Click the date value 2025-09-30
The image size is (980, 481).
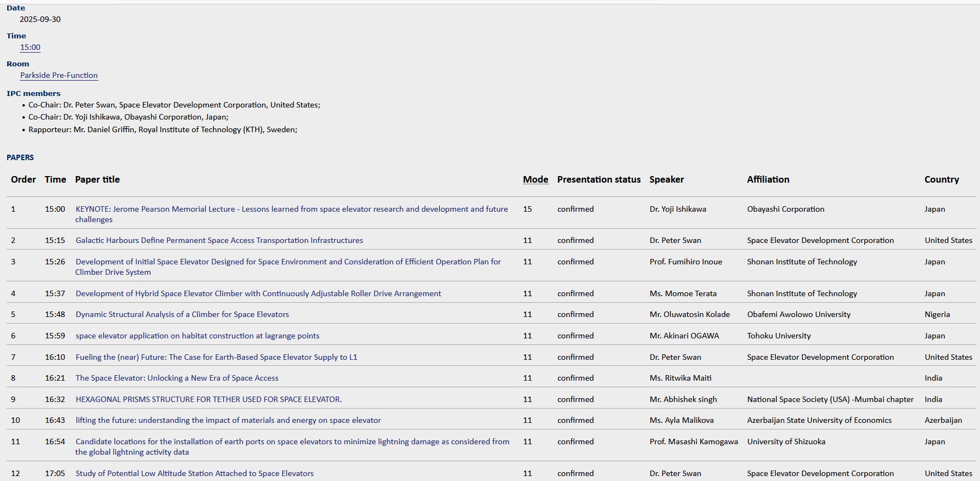click(40, 19)
